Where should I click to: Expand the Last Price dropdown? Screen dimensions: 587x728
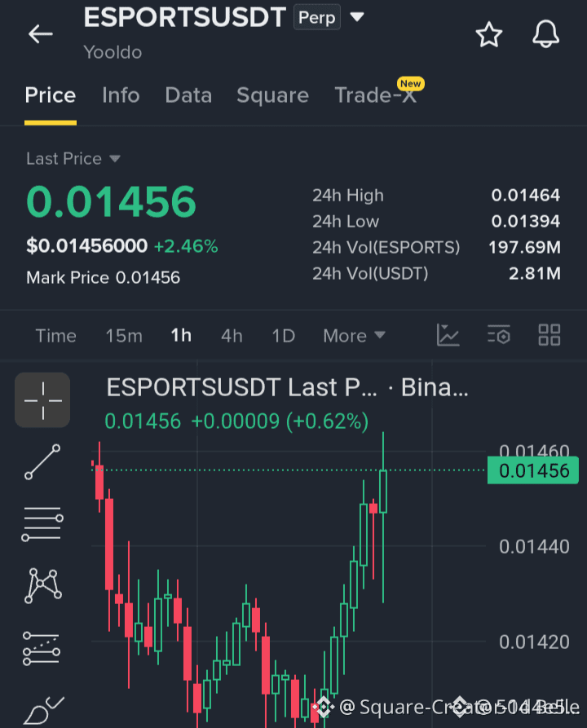[x=73, y=159]
